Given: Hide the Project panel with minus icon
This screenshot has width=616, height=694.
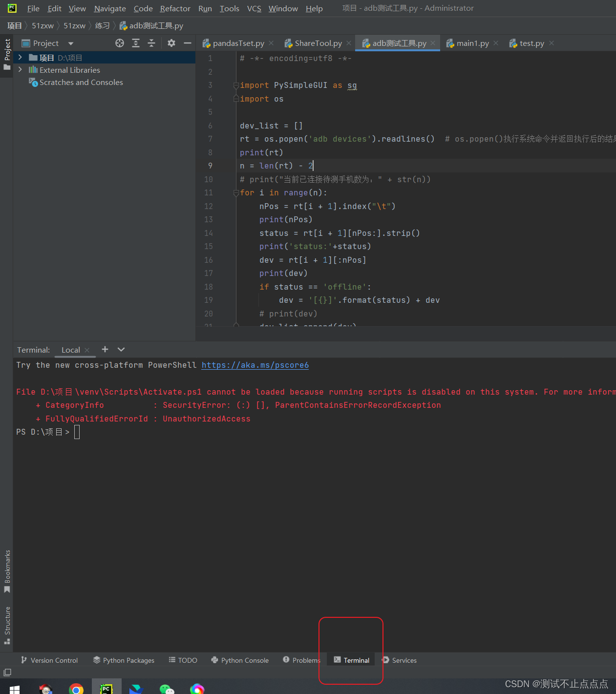Looking at the screenshot, I should (187, 43).
